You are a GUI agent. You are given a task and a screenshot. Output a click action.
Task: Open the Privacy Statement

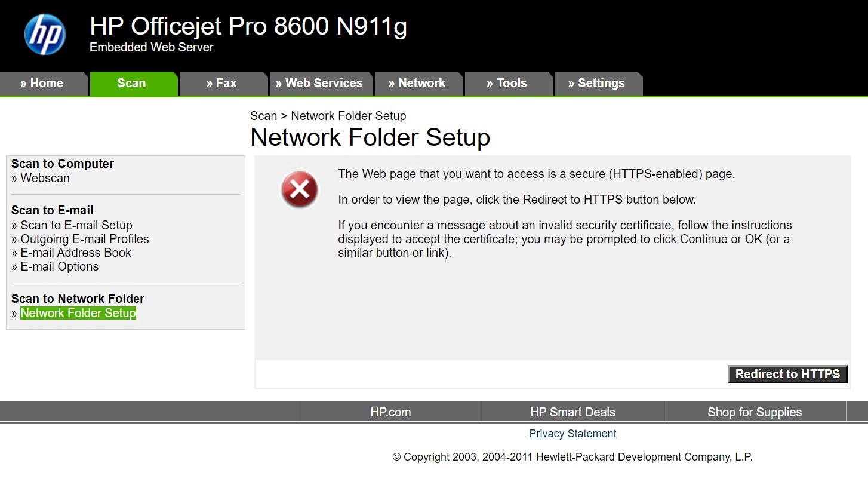pyautogui.click(x=572, y=434)
